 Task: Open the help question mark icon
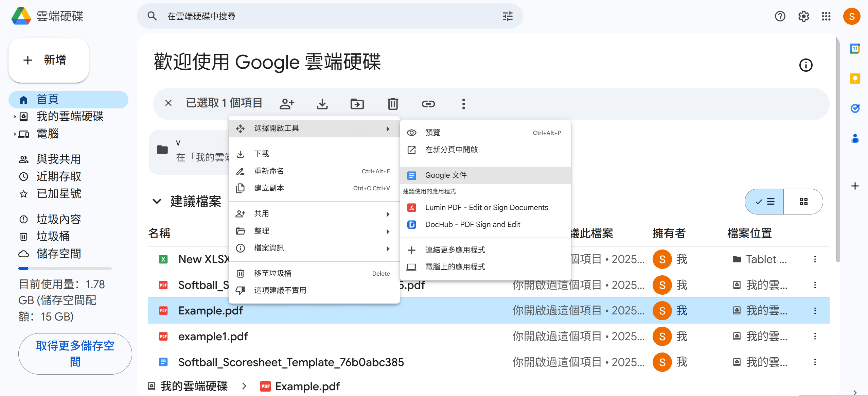coord(780,16)
